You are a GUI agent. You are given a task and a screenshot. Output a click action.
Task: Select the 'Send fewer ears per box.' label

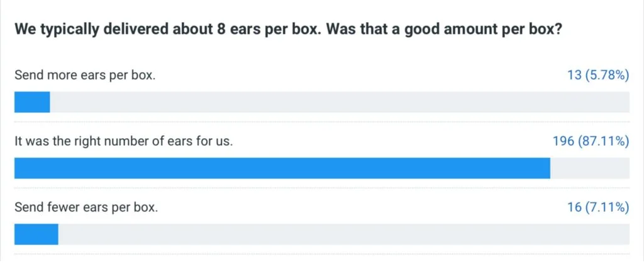[86, 208]
